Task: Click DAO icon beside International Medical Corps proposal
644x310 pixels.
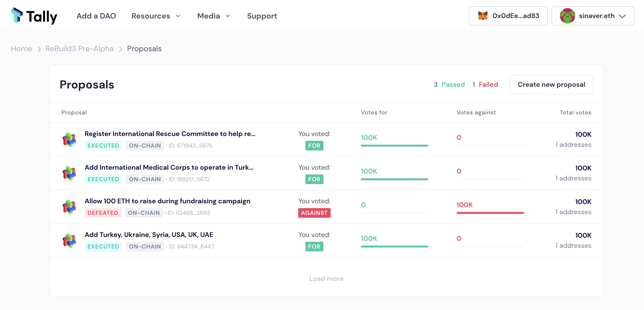Action: pyautogui.click(x=69, y=173)
